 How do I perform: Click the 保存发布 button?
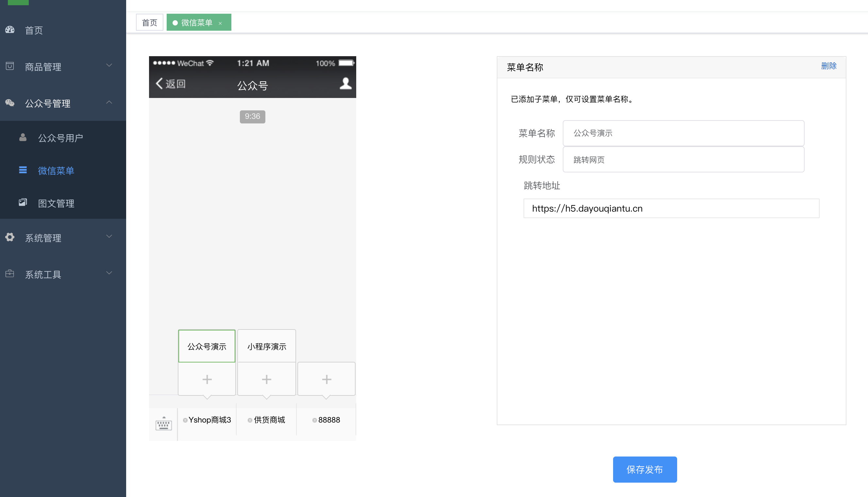point(644,469)
